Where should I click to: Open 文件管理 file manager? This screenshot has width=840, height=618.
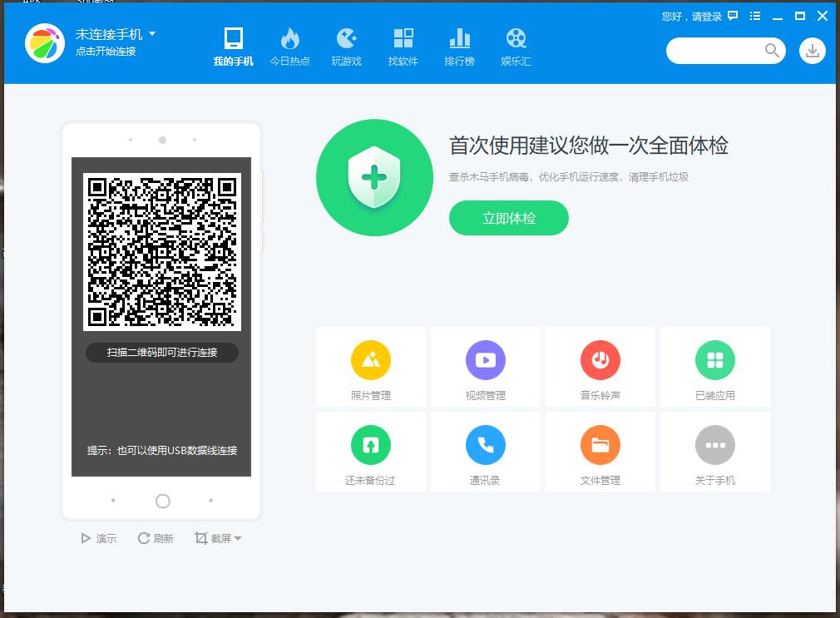tap(600, 452)
